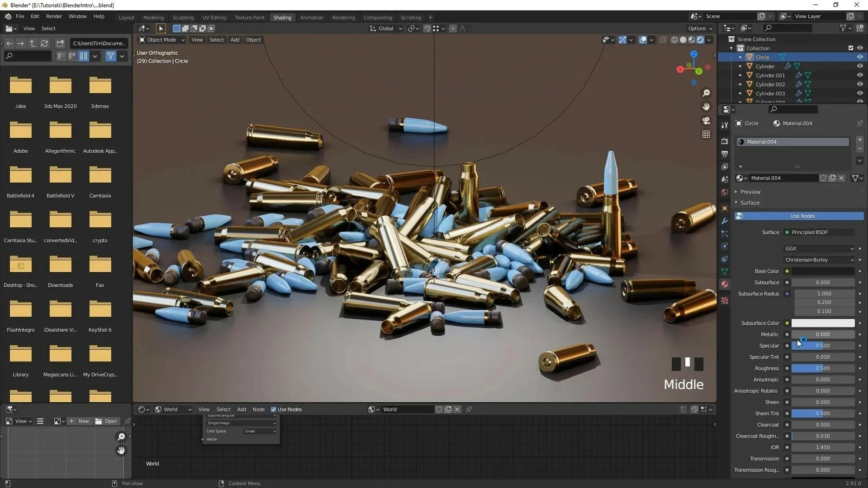The height and width of the screenshot is (488, 868).
Task: Select the Material.004 slot in the list
Action: (x=792, y=142)
